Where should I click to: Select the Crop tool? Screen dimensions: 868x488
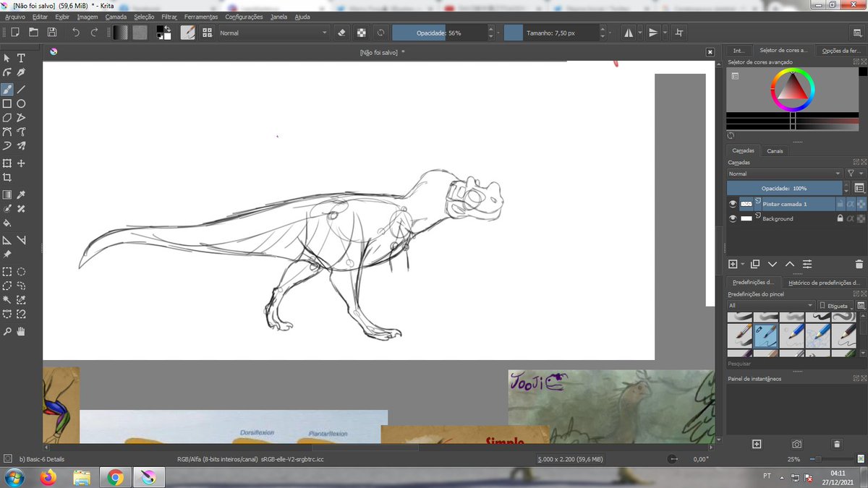pyautogui.click(x=7, y=177)
